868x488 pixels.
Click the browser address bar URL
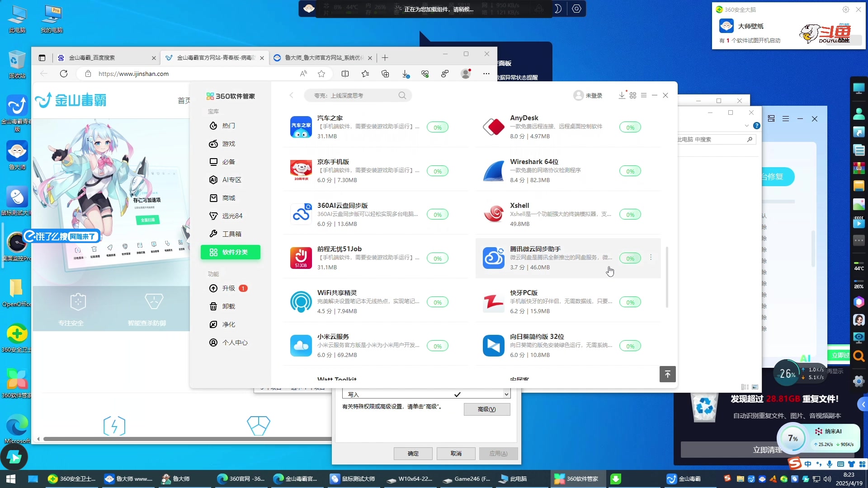[134, 74]
